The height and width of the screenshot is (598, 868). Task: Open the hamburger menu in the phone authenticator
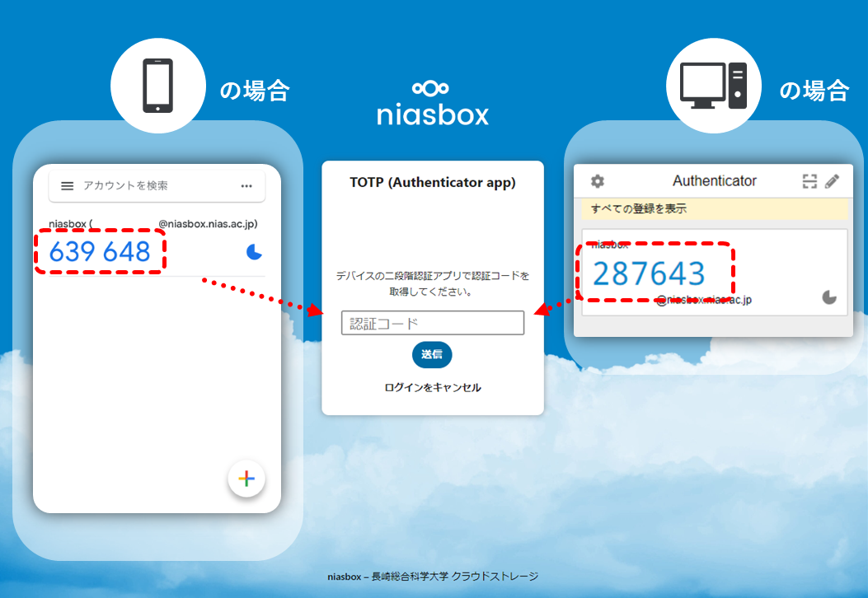point(67,186)
